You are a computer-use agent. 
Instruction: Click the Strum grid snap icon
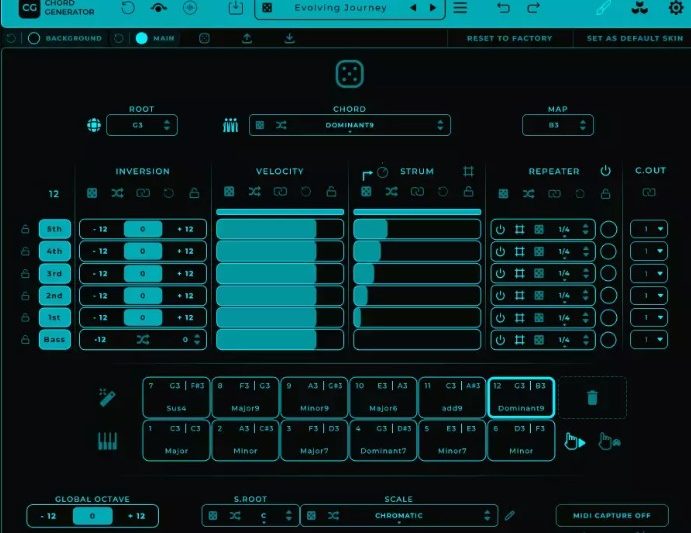pyautogui.click(x=468, y=171)
